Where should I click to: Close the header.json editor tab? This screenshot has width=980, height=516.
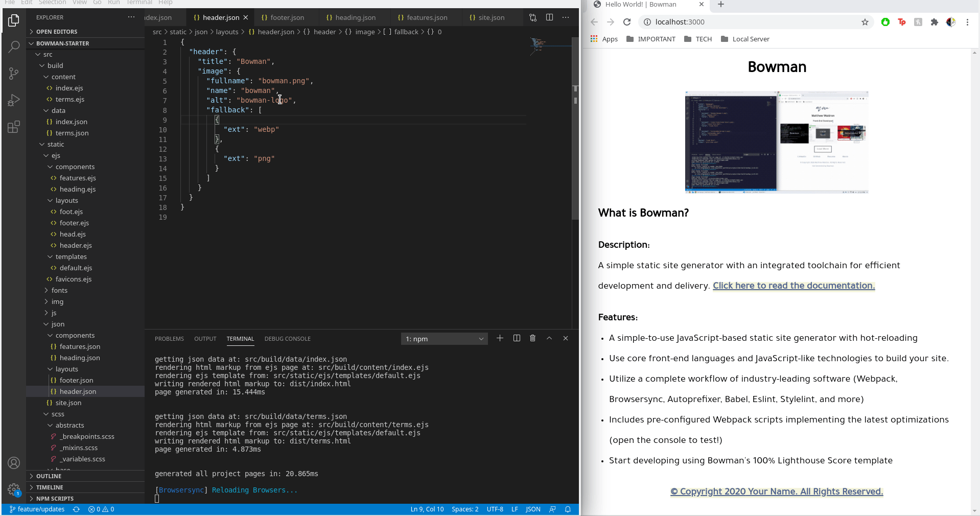[x=246, y=17]
